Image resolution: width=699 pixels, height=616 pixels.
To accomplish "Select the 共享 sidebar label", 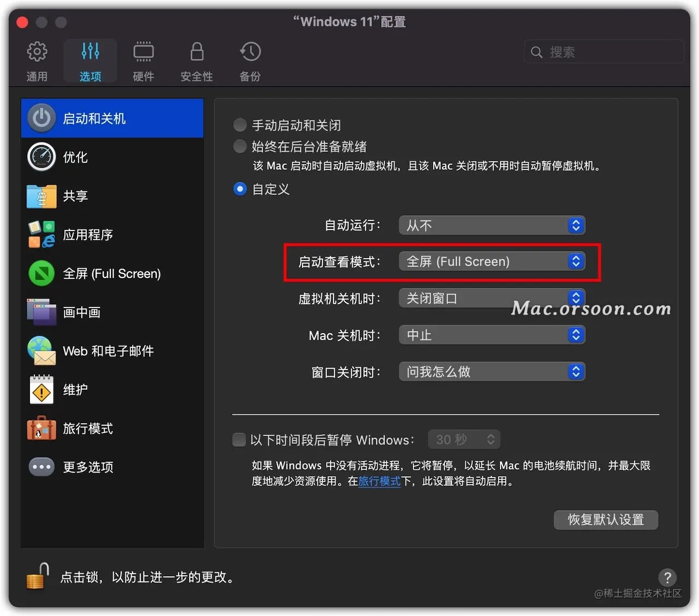I will coord(75,196).
